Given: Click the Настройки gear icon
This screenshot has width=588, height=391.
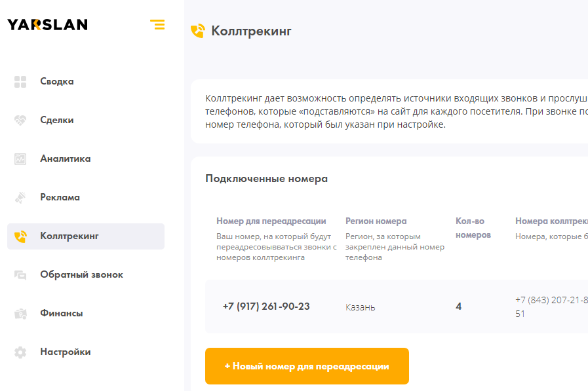Looking at the screenshot, I should pyautogui.click(x=20, y=352).
